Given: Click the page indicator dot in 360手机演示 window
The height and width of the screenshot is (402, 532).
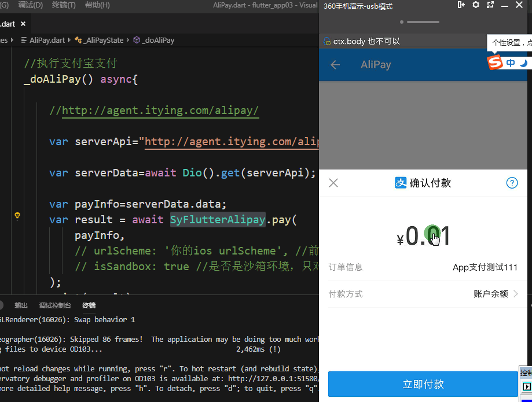Looking at the screenshot, I should pyautogui.click(x=402, y=22).
